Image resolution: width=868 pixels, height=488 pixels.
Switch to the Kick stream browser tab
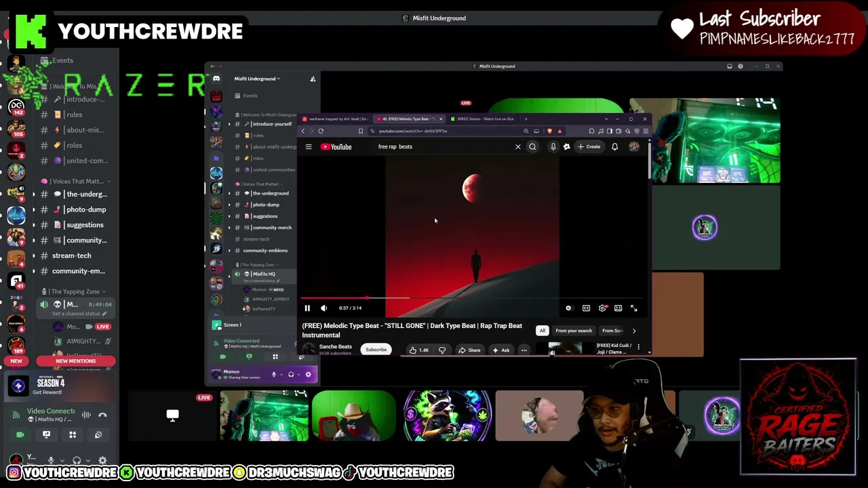[483, 119]
